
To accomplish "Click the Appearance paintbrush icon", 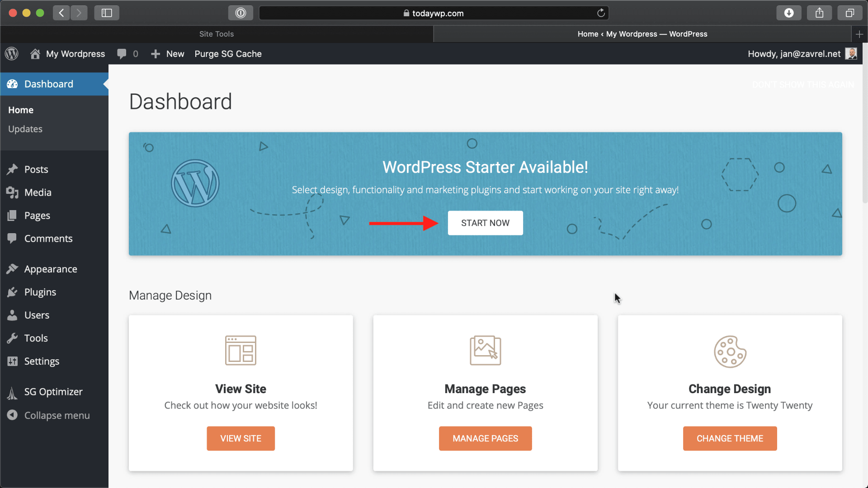I will 12,269.
